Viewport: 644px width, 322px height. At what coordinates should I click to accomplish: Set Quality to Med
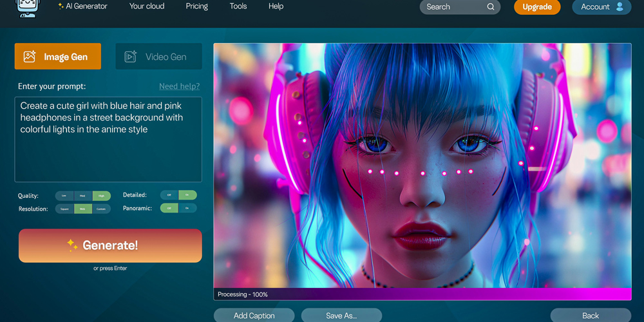(83, 196)
